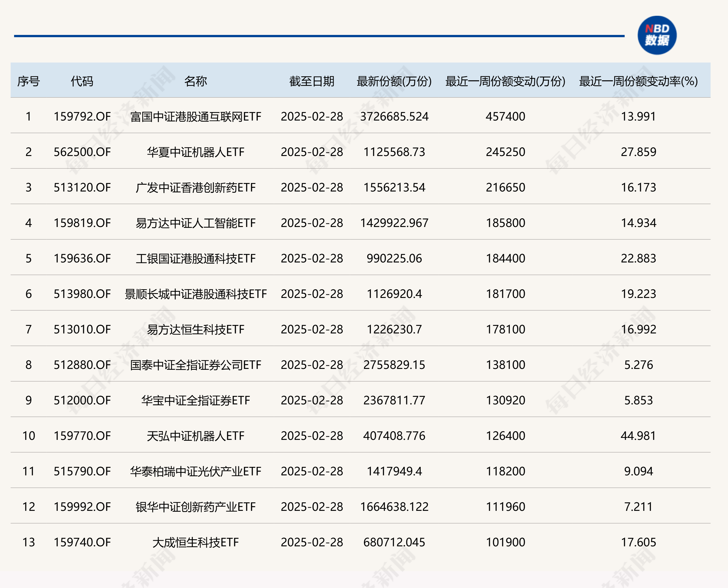Click weekly change value 245250
The height and width of the screenshot is (588, 728).
point(505,152)
